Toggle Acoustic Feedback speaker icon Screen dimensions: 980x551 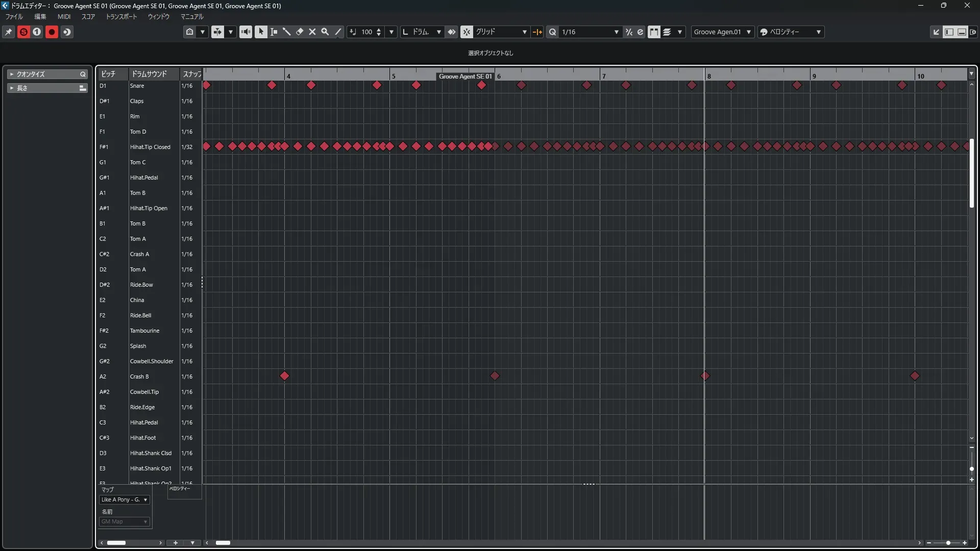pos(246,32)
